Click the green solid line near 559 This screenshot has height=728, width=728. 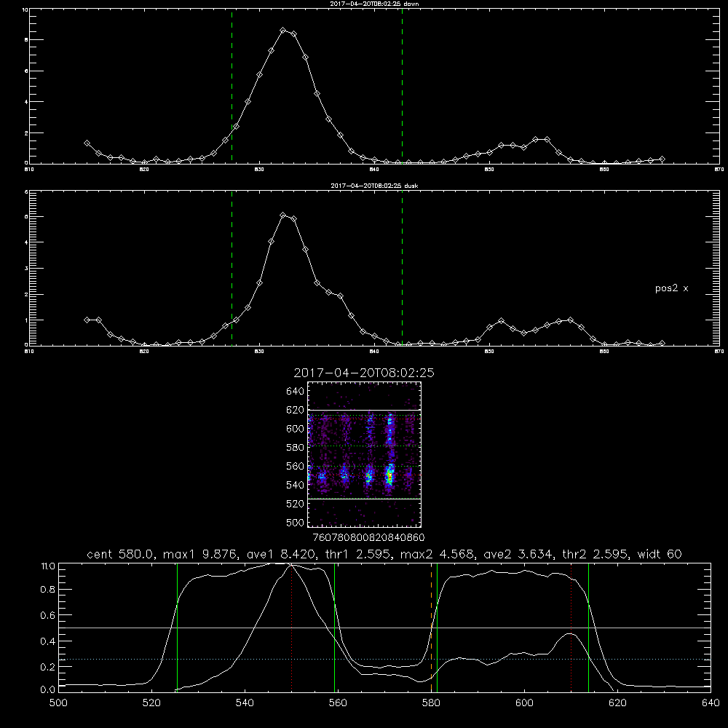click(x=334, y=628)
